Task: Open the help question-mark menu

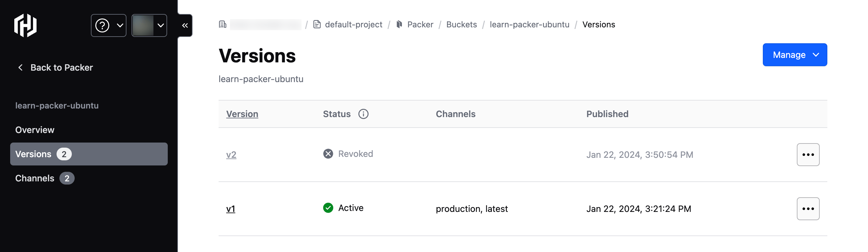Action: pos(108,25)
